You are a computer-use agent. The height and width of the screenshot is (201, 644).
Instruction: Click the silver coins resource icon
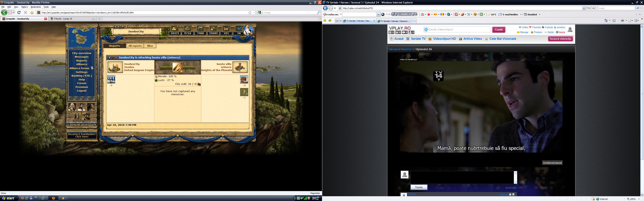point(200,29)
